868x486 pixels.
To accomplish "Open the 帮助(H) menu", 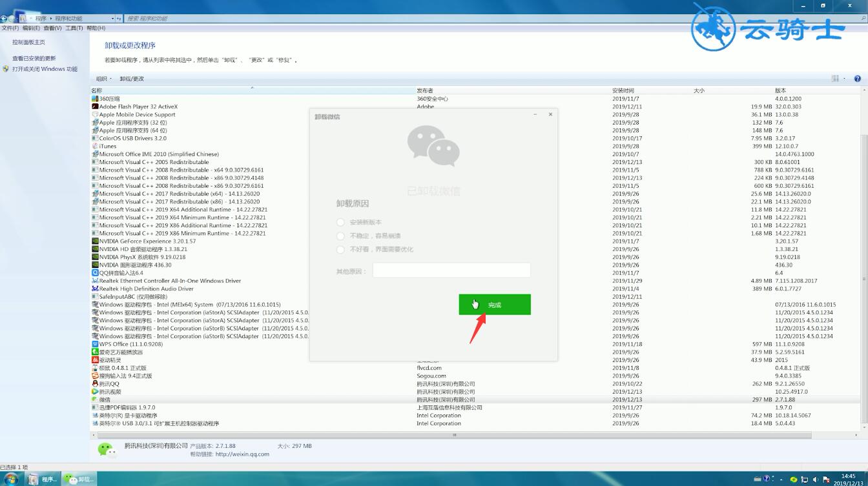I will (x=96, y=28).
